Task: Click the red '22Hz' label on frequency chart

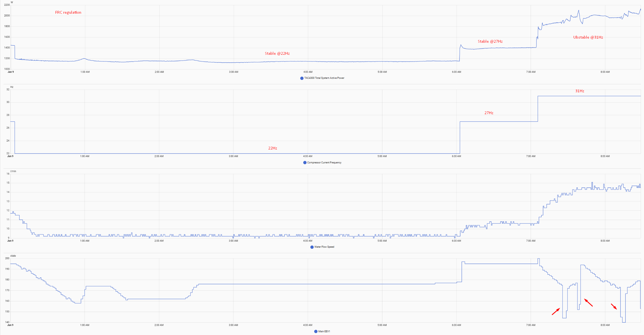Action: (272, 148)
